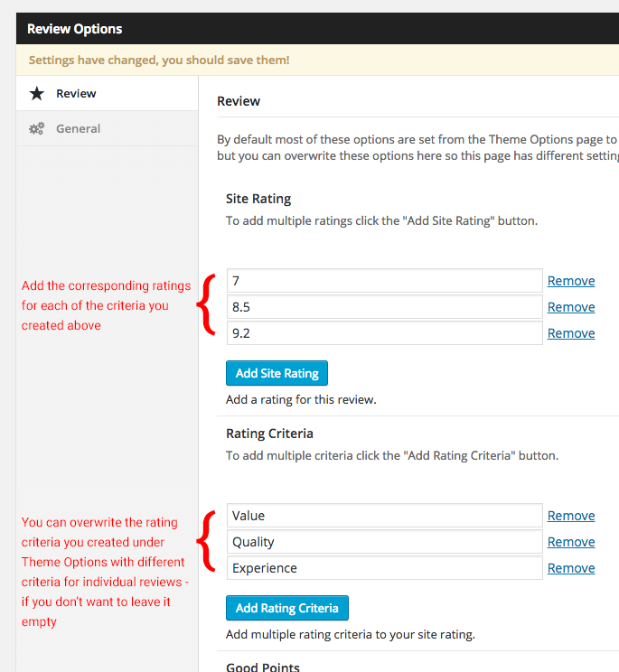Click the Add Rating Criteria button

pos(287,608)
